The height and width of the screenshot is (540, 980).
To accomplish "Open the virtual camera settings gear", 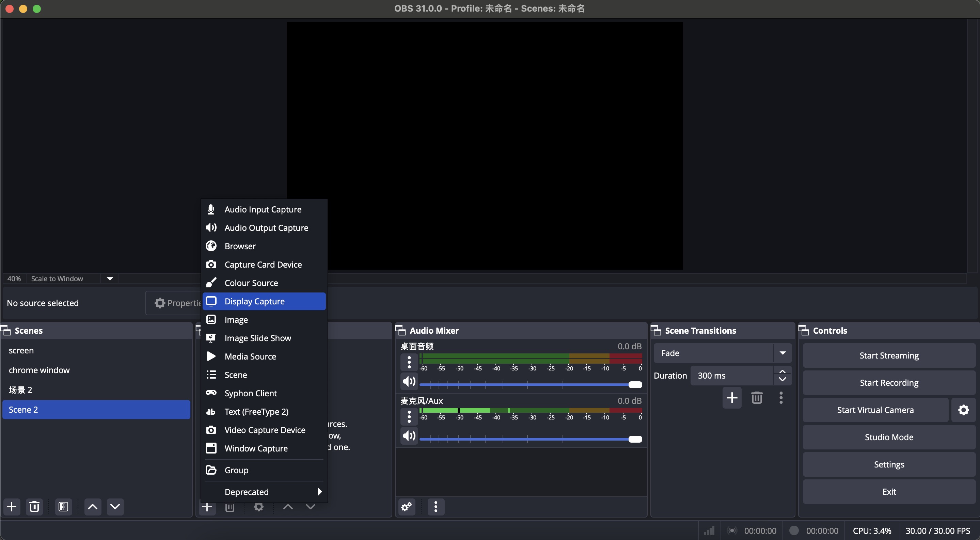I will (x=963, y=410).
